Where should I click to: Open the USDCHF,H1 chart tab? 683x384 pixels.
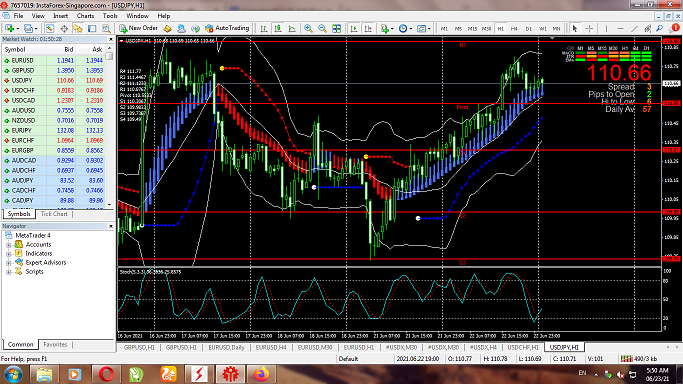523,347
